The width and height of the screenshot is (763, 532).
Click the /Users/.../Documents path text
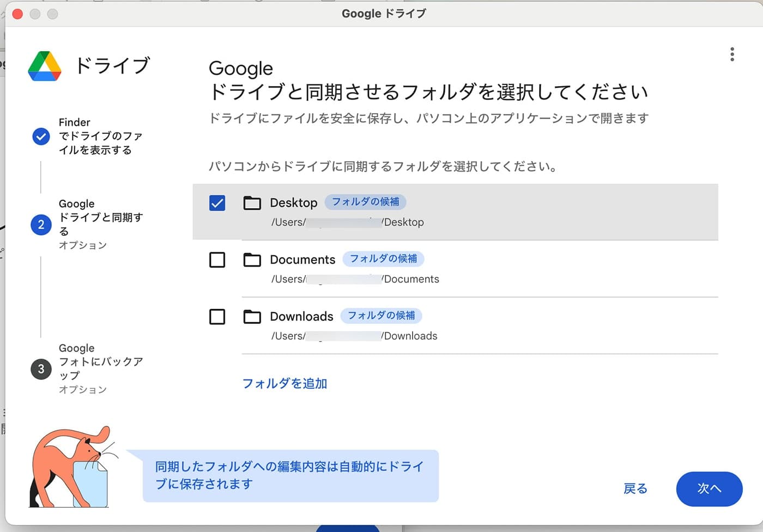[355, 279]
